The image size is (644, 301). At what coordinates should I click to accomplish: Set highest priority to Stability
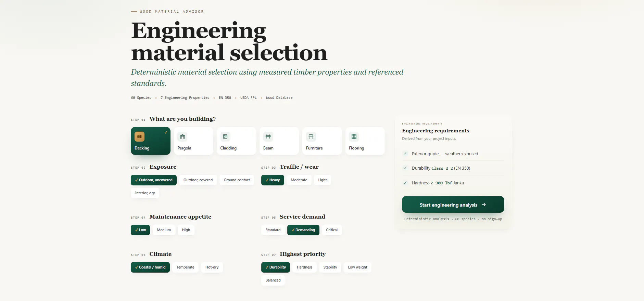330,267
